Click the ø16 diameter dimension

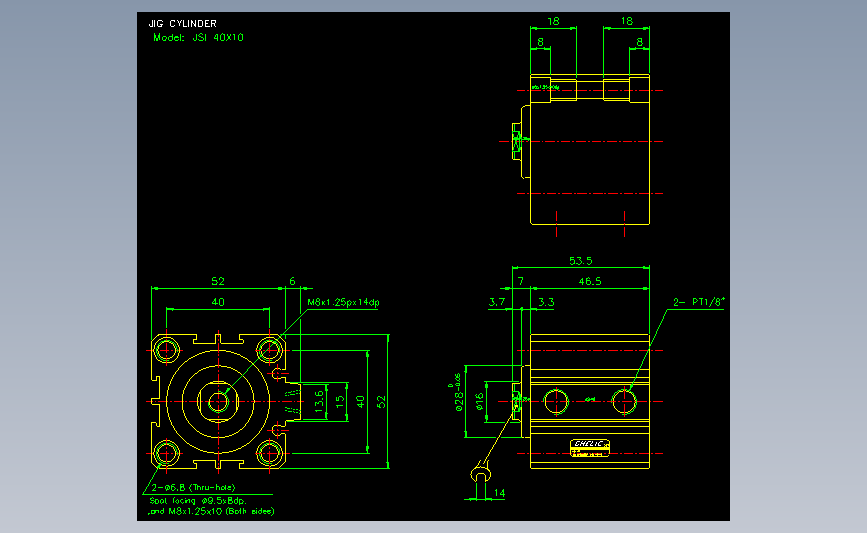point(479,401)
